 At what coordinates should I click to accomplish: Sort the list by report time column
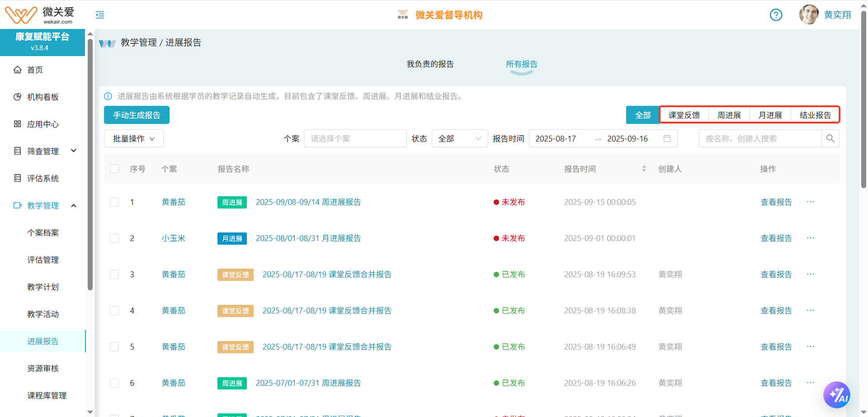point(644,169)
